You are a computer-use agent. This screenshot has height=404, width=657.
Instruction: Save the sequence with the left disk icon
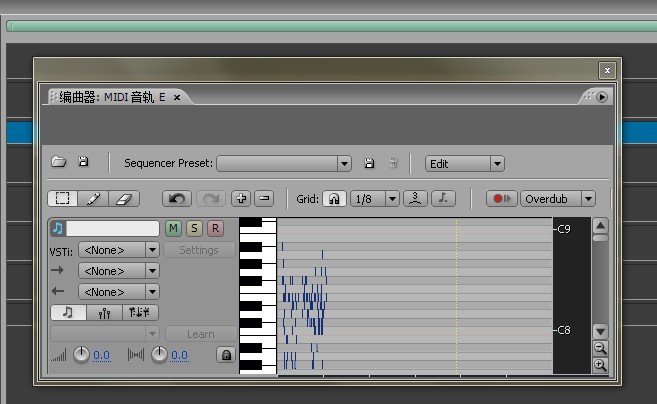pyautogui.click(x=83, y=162)
